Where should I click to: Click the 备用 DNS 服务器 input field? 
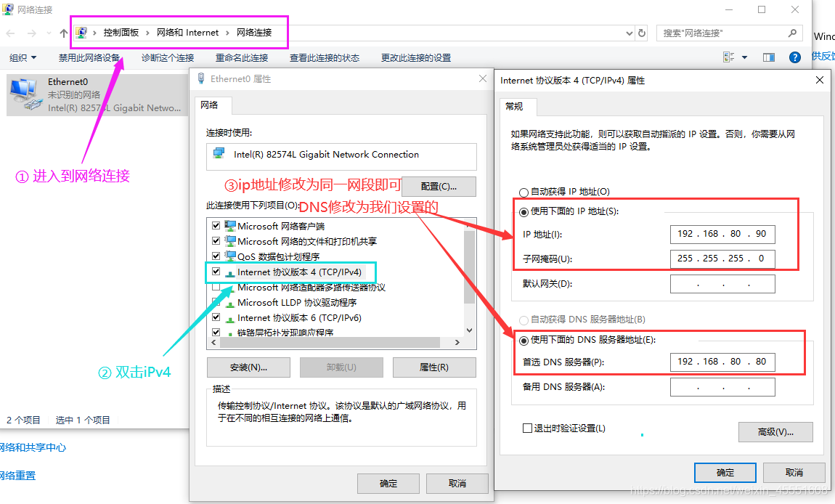722,387
